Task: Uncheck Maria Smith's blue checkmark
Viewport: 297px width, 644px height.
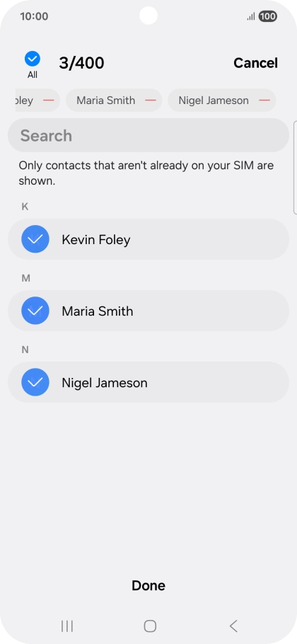Action: pyautogui.click(x=35, y=311)
